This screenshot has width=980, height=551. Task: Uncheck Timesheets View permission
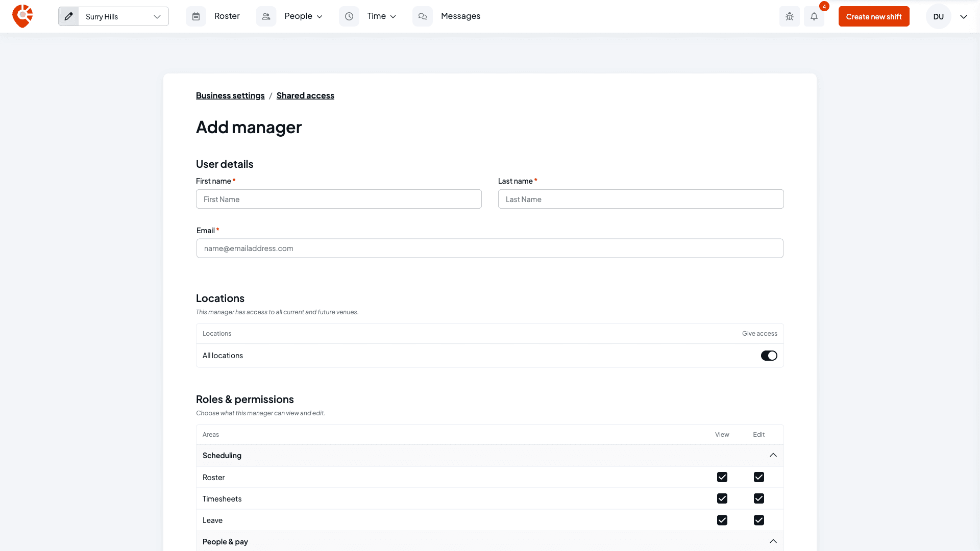(x=722, y=498)
